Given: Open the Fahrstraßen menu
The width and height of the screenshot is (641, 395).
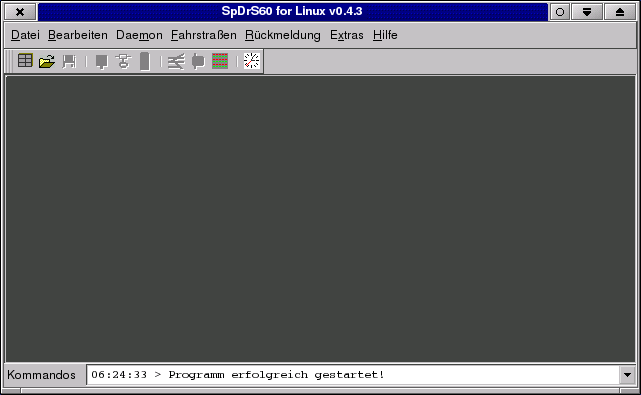Looking at the screenshot, I should tap(204, 35).
